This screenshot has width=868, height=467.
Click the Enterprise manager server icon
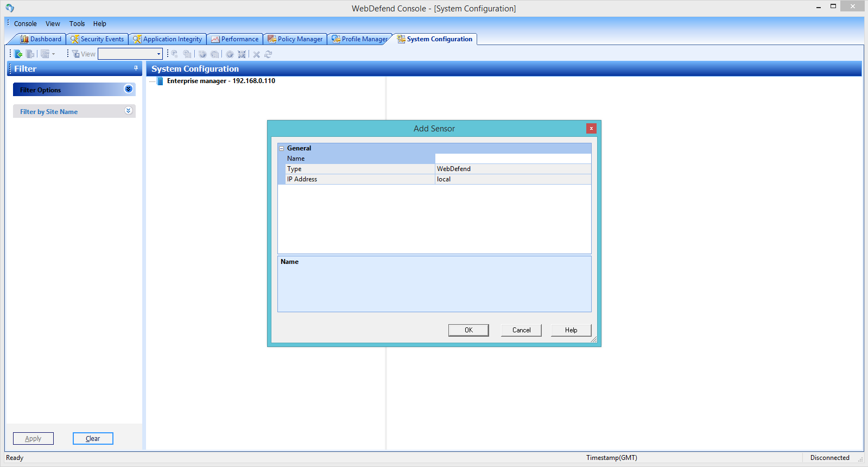tap(160, 81)
